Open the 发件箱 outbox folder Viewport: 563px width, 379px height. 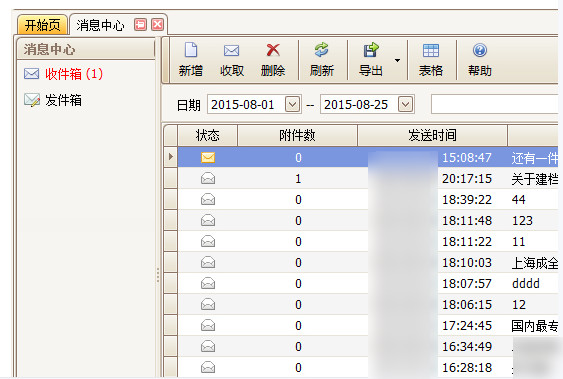point(53,100)
